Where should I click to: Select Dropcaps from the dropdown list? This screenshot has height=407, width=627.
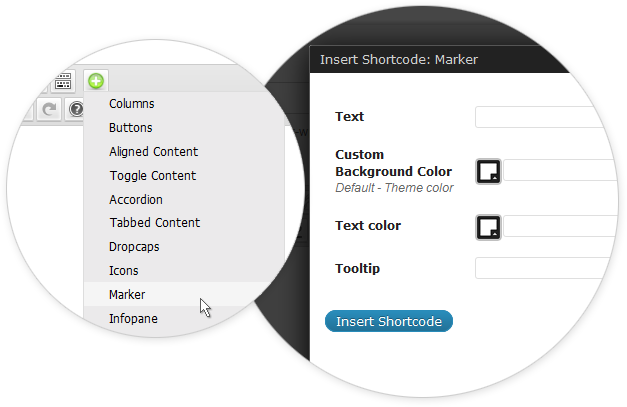pyautogui.click(x=134, y=247)
